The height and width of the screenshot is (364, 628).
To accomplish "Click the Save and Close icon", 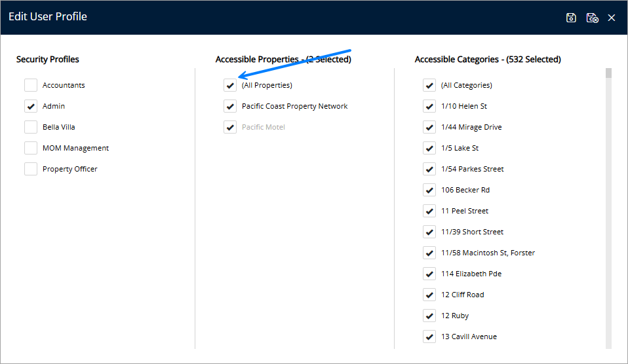I will [592, 18].
